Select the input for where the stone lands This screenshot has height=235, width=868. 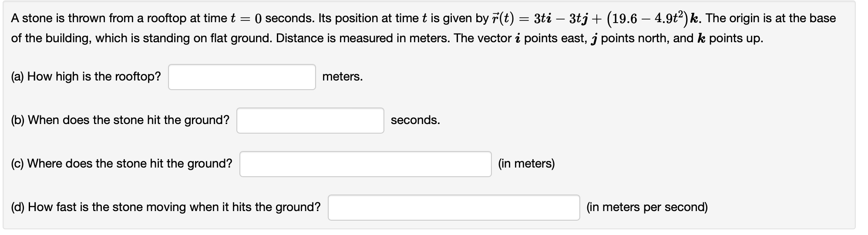pos(366,164)
